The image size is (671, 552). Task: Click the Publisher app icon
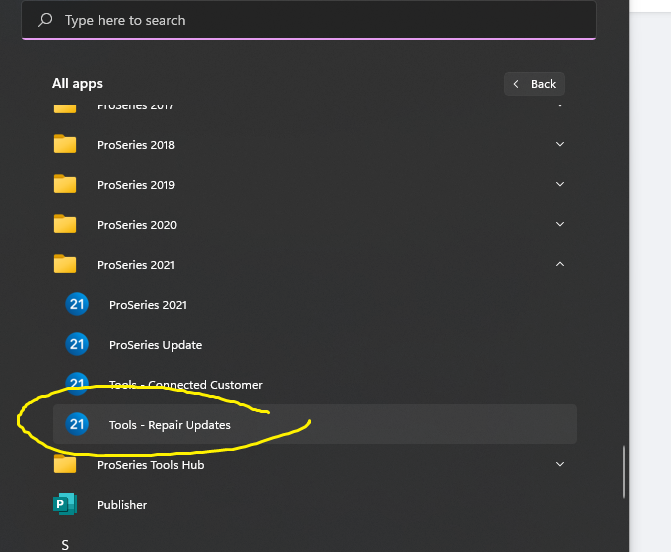tap(65, 505)
